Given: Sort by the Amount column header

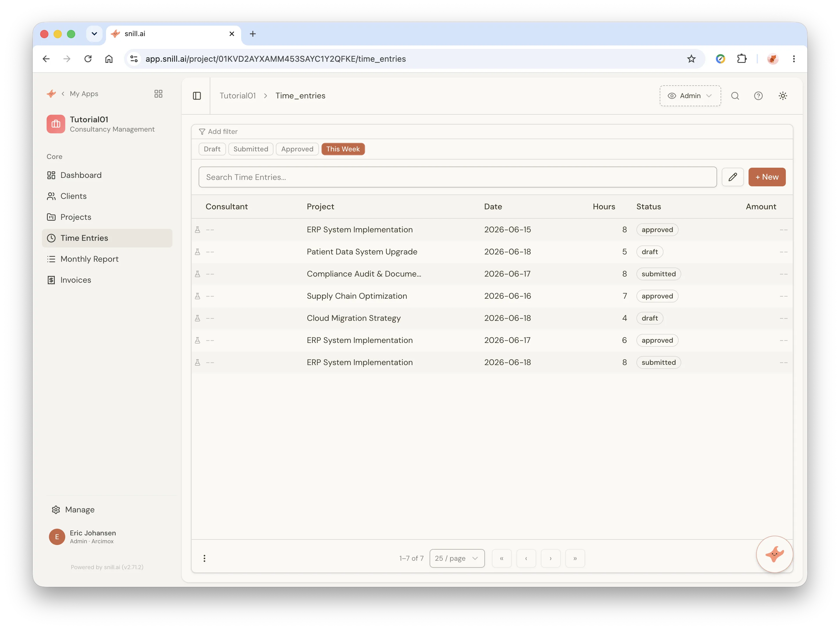Looking at the screenshot, I should (x=761, y=206).
